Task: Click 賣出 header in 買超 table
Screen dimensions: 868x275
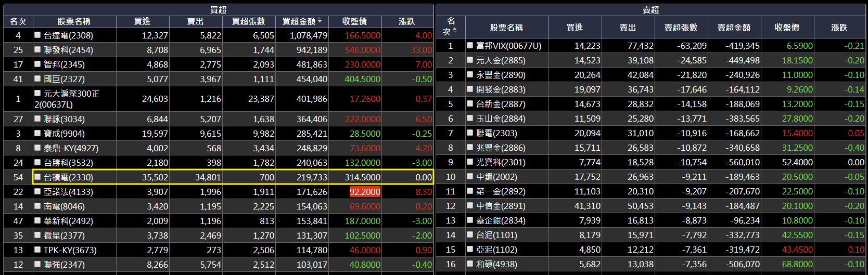Action: tap(196, 21)
